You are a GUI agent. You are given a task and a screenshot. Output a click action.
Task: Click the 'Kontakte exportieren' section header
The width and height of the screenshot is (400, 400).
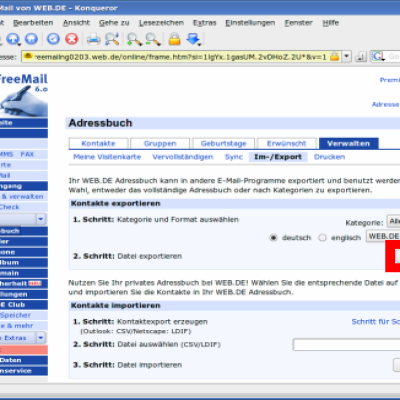115,204
